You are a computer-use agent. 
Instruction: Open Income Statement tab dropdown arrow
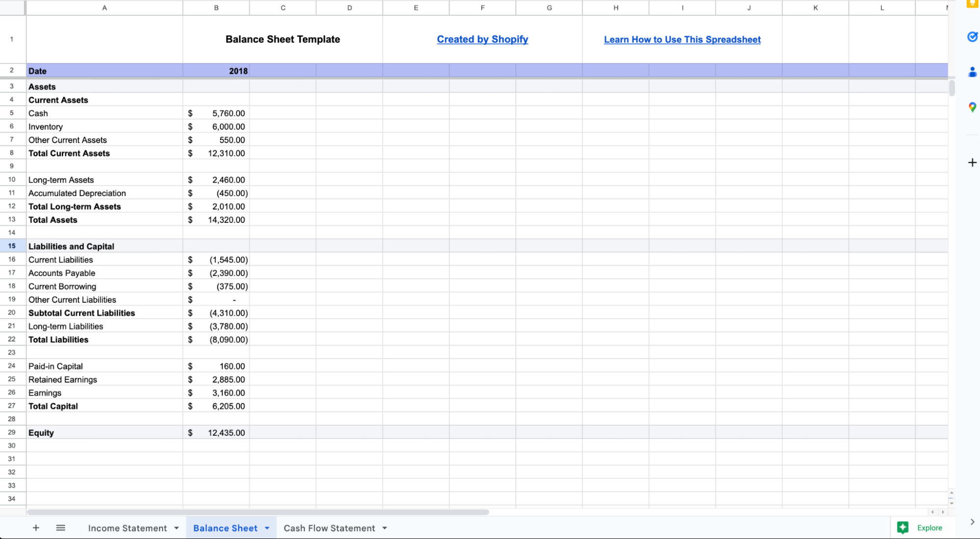176,528
